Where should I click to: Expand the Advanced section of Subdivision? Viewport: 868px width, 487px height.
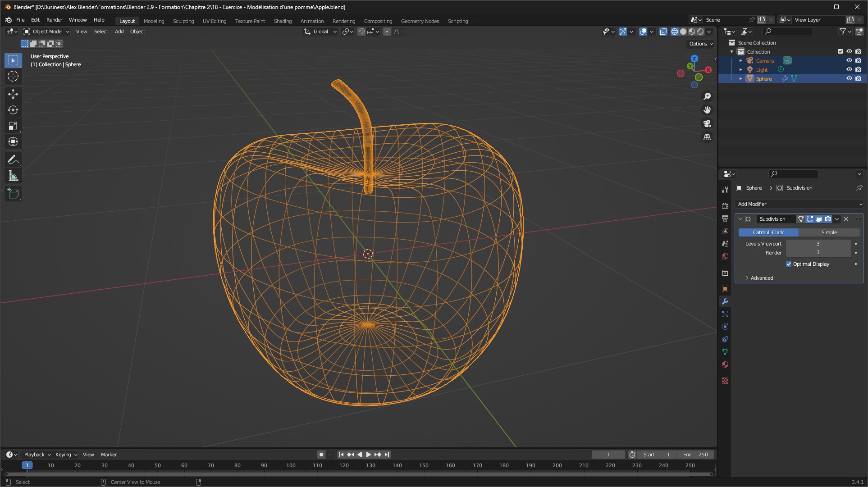(x=761, y=278)
